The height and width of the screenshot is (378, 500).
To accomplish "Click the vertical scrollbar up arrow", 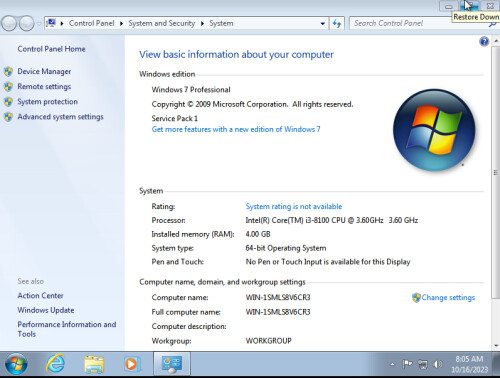I will pos(496,40).
